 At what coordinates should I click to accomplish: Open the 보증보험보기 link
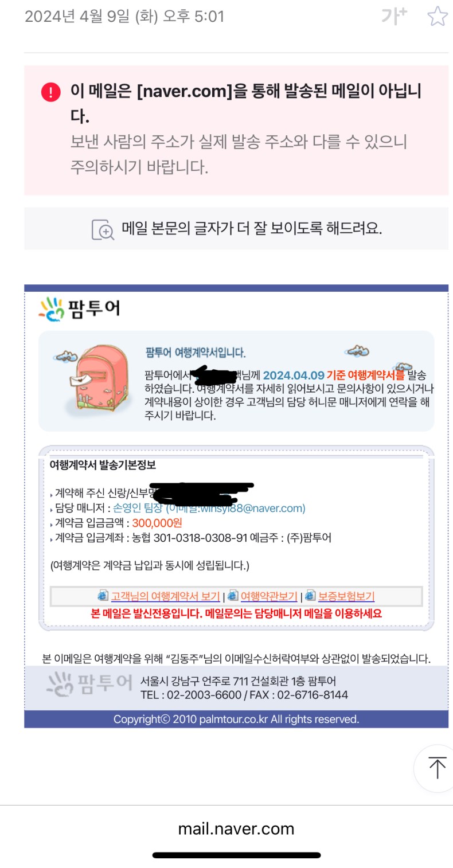point(346,596)
